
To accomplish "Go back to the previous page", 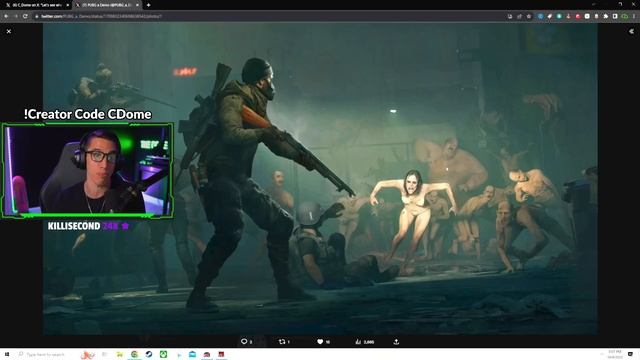I will pos(6,16).
